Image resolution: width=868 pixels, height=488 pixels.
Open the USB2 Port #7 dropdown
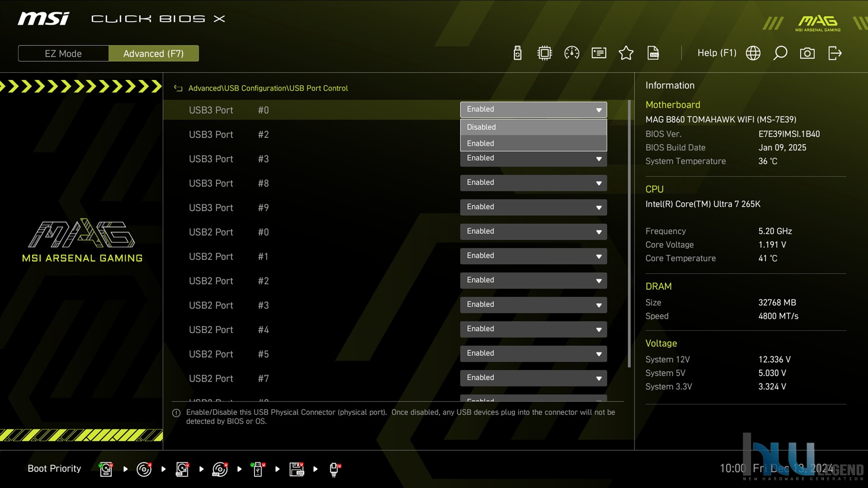[x=534, y=378]
